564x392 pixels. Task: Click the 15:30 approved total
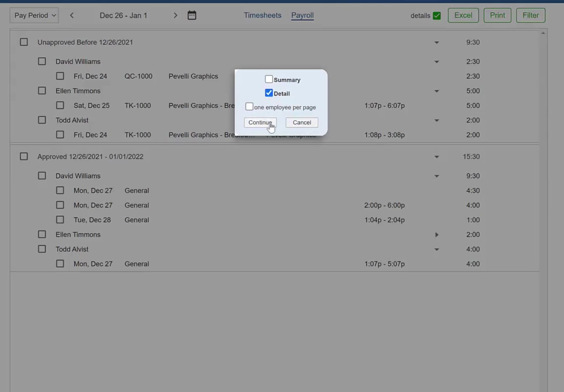click(x=471, y=157)
